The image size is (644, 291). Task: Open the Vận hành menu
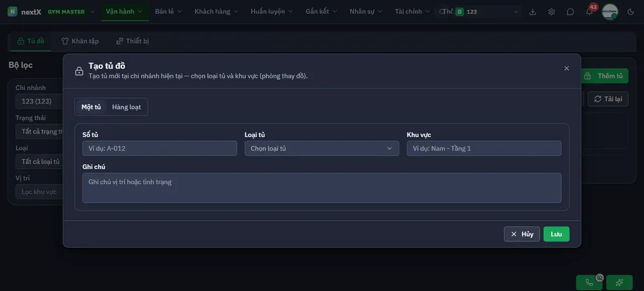point(124,12)
